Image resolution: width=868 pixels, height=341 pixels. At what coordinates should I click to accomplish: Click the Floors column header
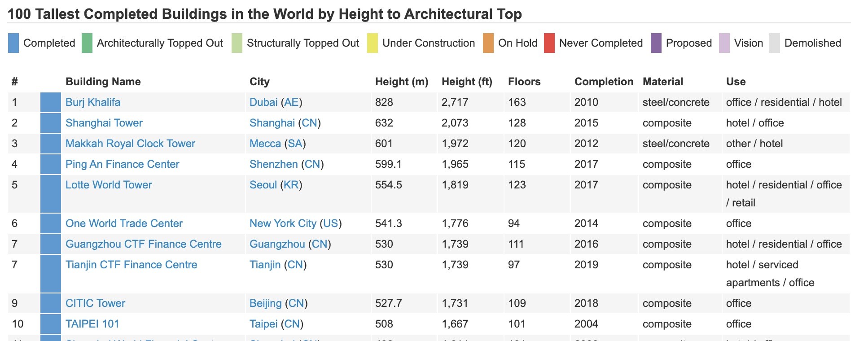tap(524, 82)
